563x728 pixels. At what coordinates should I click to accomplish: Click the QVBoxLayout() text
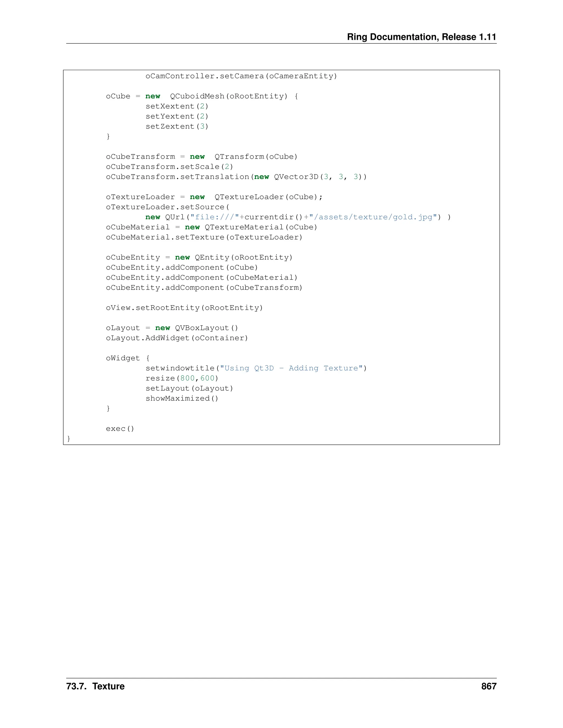click(206, 328)
